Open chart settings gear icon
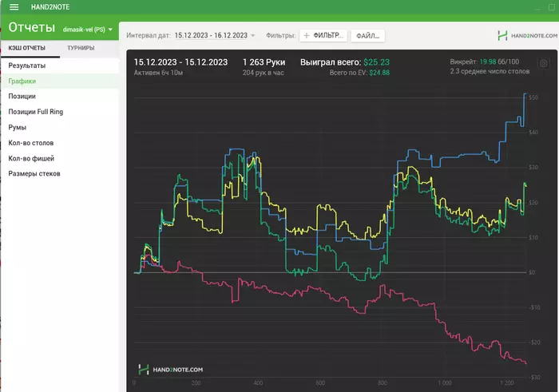Image resolution: width=559 pixels, height=392 pixels. coord(543,63)
